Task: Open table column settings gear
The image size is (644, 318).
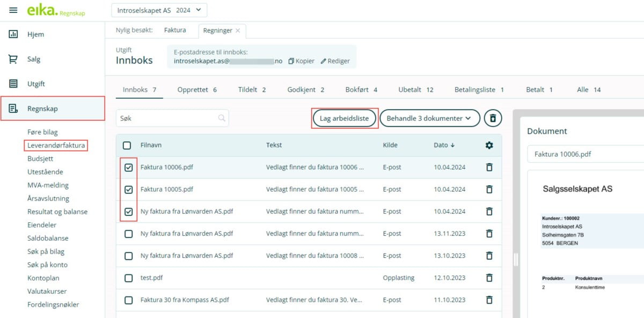Action: [x=489, y=145]
